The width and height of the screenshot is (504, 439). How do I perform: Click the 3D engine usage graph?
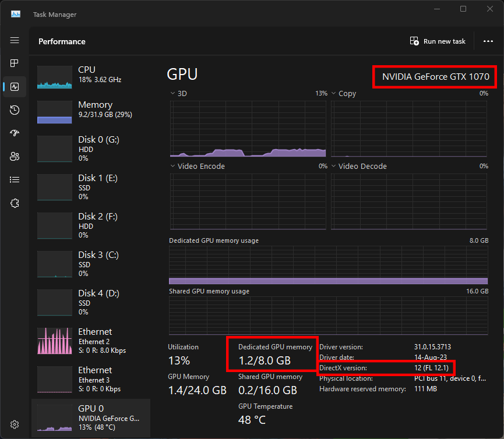pos(248,129)
